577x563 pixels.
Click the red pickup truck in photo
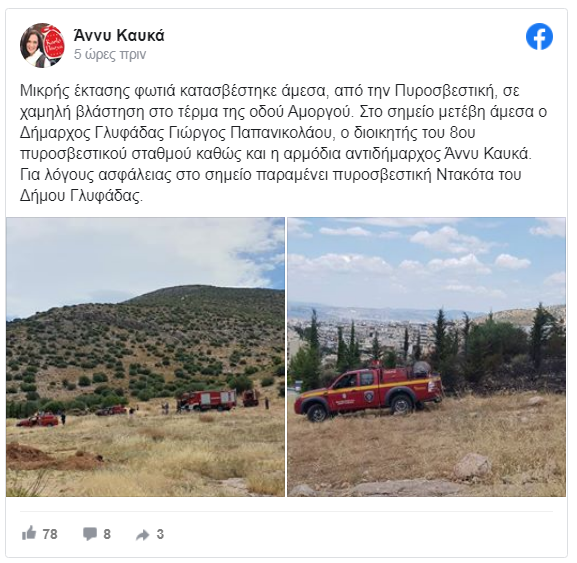[369, 393]
